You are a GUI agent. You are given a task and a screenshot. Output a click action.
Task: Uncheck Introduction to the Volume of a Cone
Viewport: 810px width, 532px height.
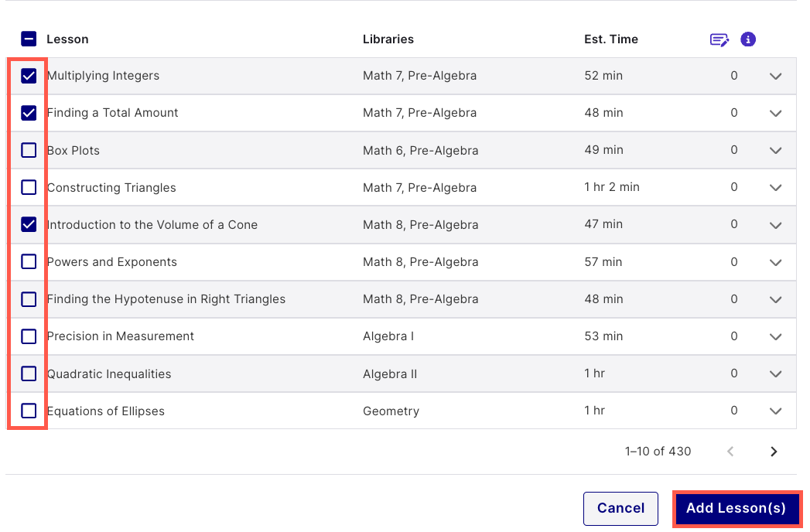tap(29, 224)
